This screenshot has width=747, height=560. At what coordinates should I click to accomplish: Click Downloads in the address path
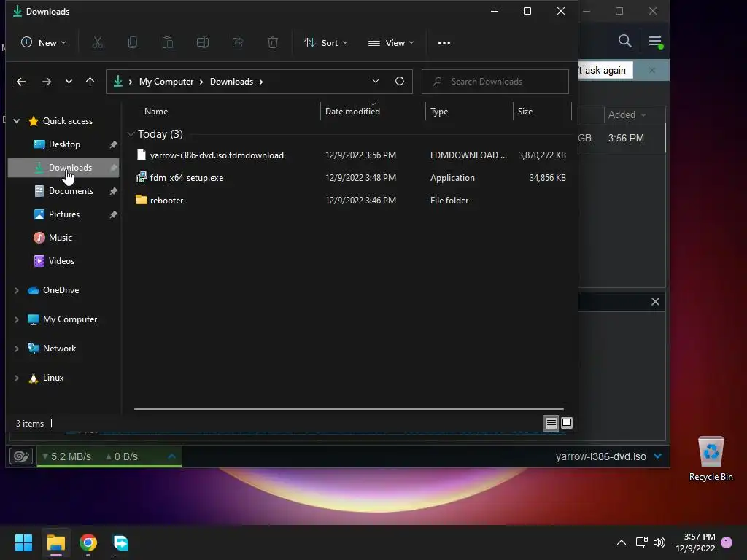point(231,82)
